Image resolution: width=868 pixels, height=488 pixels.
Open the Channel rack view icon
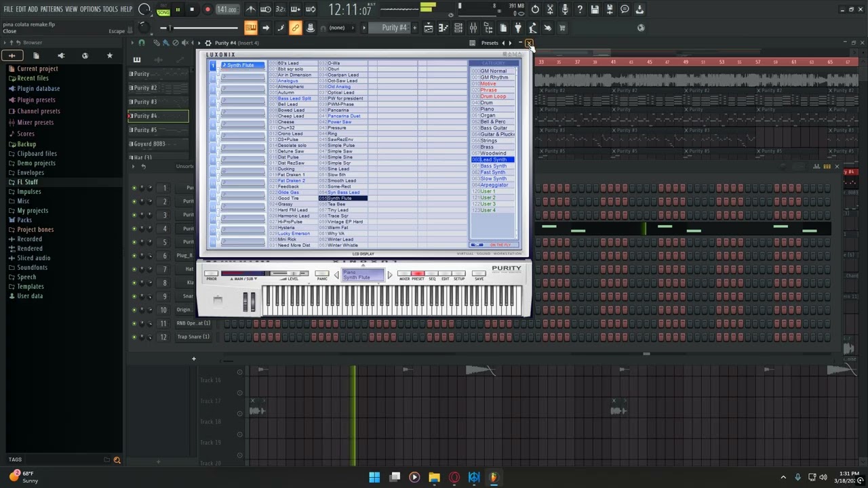458,28
